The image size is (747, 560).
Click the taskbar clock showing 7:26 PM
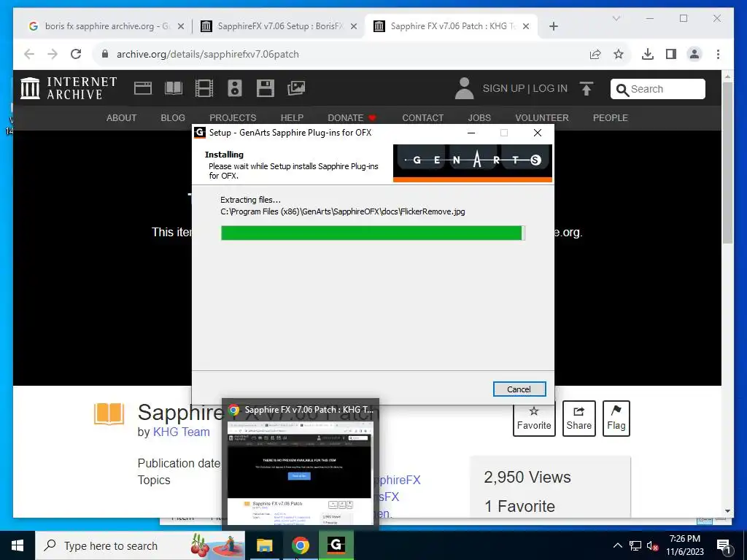[x=684, y=545]
